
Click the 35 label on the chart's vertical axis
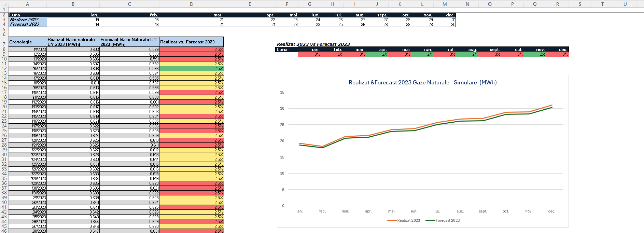(282, 92)
